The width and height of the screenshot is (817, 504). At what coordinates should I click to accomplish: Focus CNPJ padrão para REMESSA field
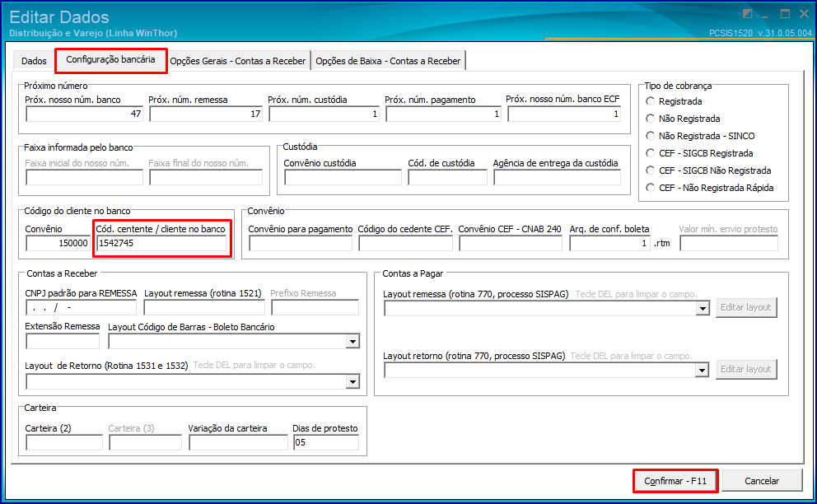[82, 307]
